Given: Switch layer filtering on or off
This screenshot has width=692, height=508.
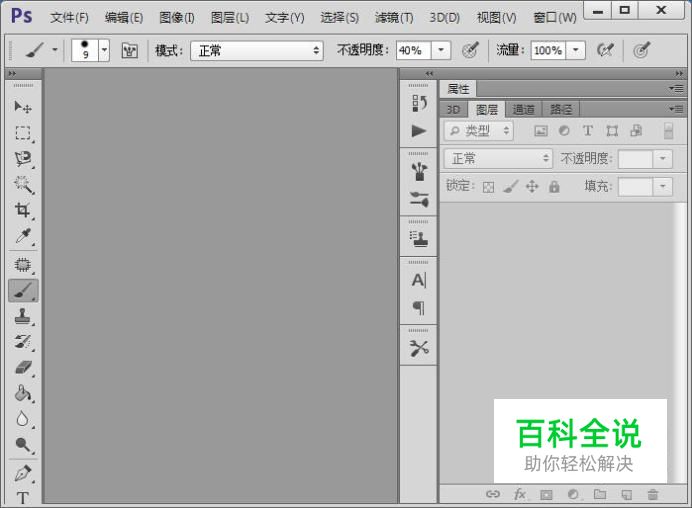Looking at the screenshot, I should (x=669, y=131).
